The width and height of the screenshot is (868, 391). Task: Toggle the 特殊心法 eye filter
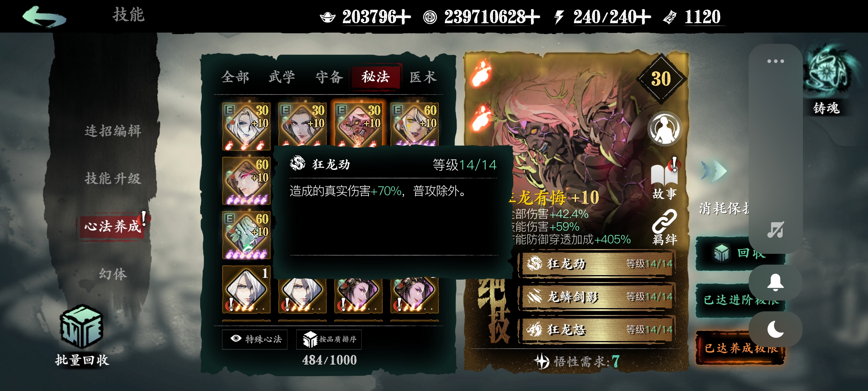(255, 339)
